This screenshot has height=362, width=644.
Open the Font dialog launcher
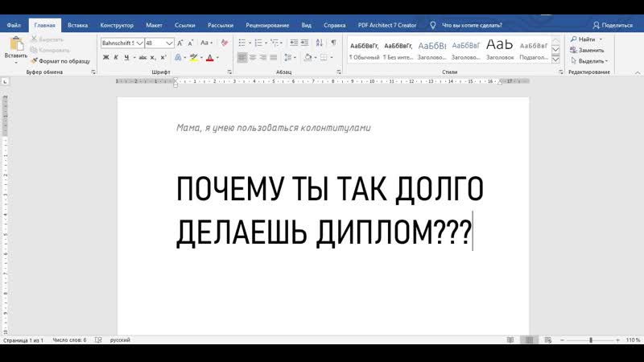[229, 72]
